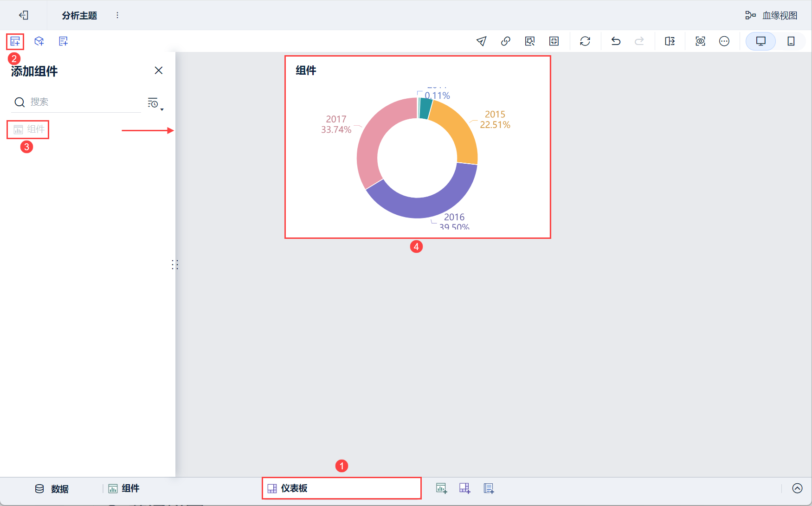
Task: Switch to desktop layout view
Action: click(x=761, y=41)
